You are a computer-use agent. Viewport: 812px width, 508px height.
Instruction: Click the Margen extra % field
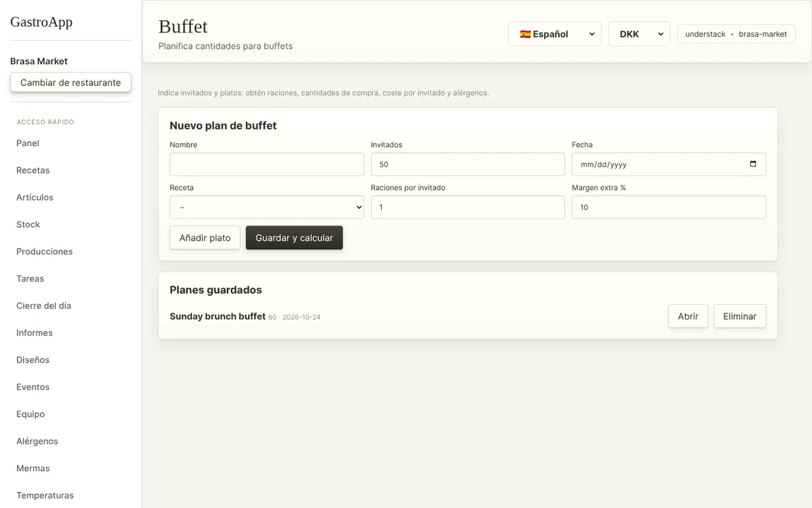tap(669, 207)
